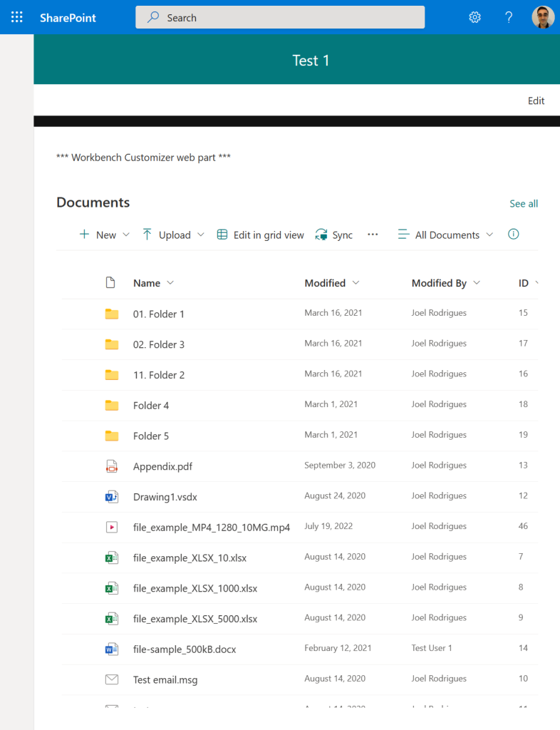Click into the SharePoint search box
560x730 pixels.
click(280, 18)
